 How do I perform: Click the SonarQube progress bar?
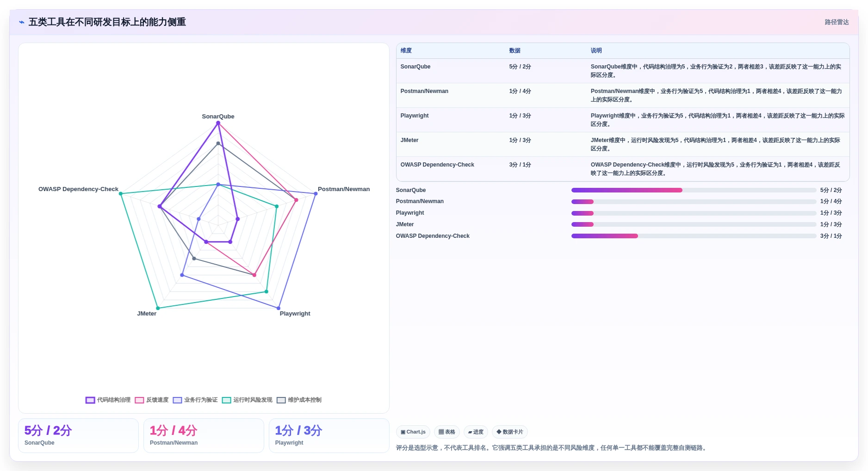point(694,190)
